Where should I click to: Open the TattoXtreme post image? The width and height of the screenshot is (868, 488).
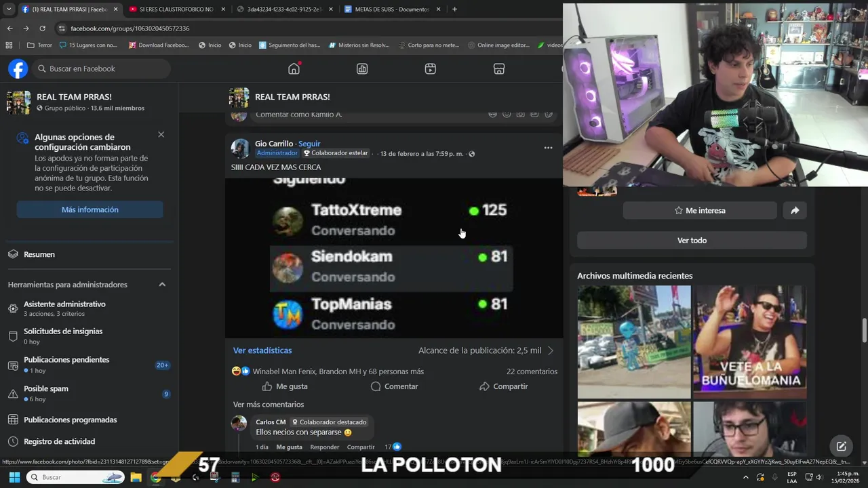pos(394,258)
